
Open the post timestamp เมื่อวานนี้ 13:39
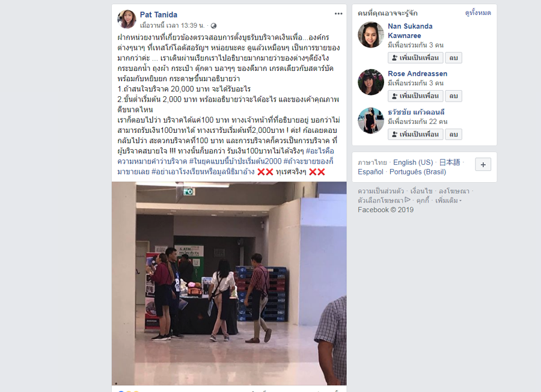tap(172, 25)
